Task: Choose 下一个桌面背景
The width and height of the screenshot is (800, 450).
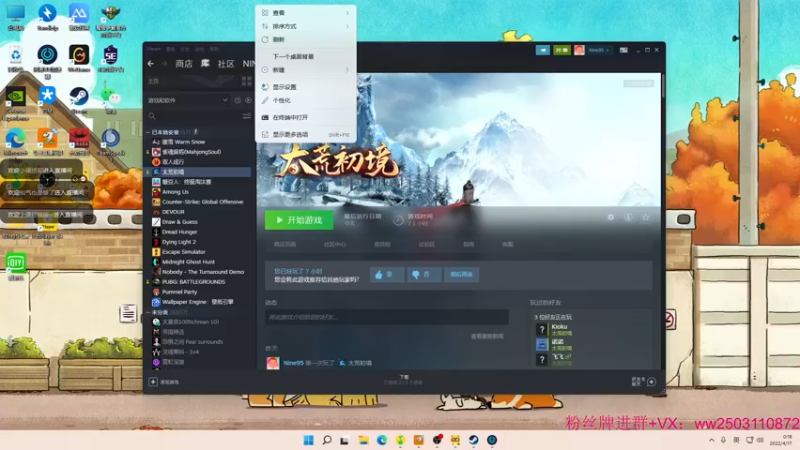Action: [306, 56]
